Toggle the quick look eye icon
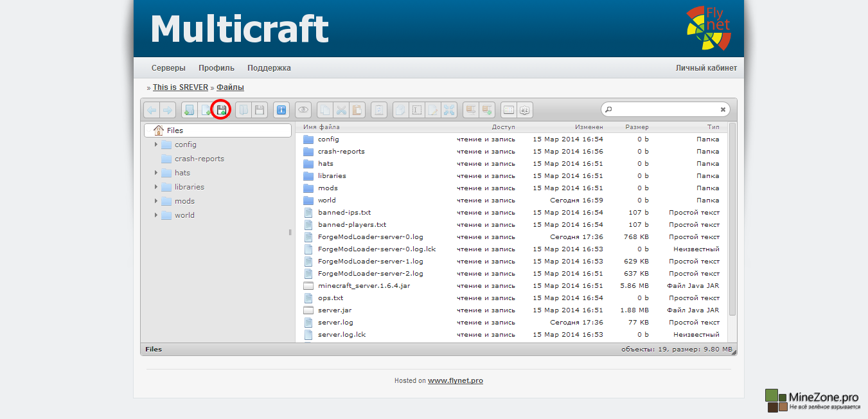868x419 pixels. point(303,110)
